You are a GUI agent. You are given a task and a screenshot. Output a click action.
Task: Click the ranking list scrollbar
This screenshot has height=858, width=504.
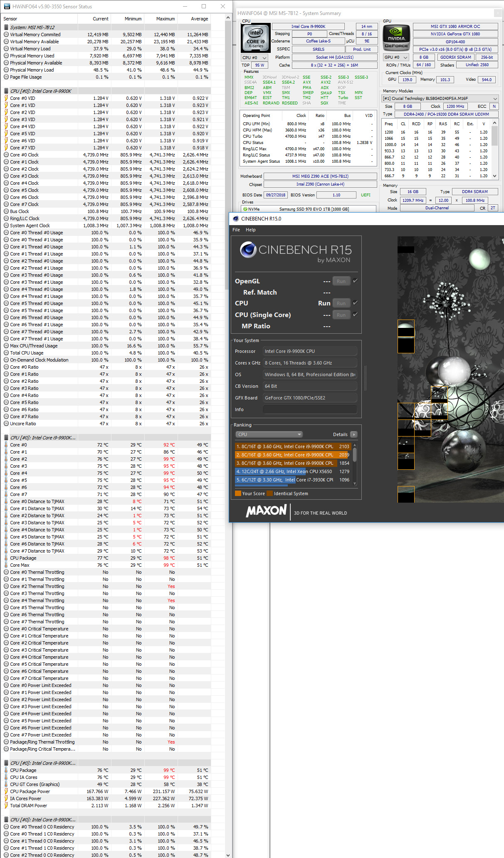pyautogui.click(x=355, y=464)
